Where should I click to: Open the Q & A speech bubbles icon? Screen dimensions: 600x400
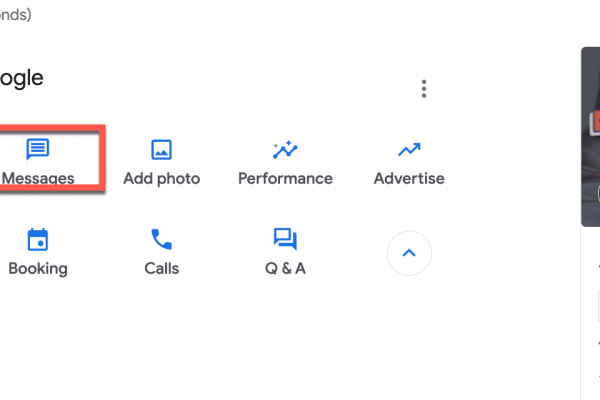[x=285, y=240]
